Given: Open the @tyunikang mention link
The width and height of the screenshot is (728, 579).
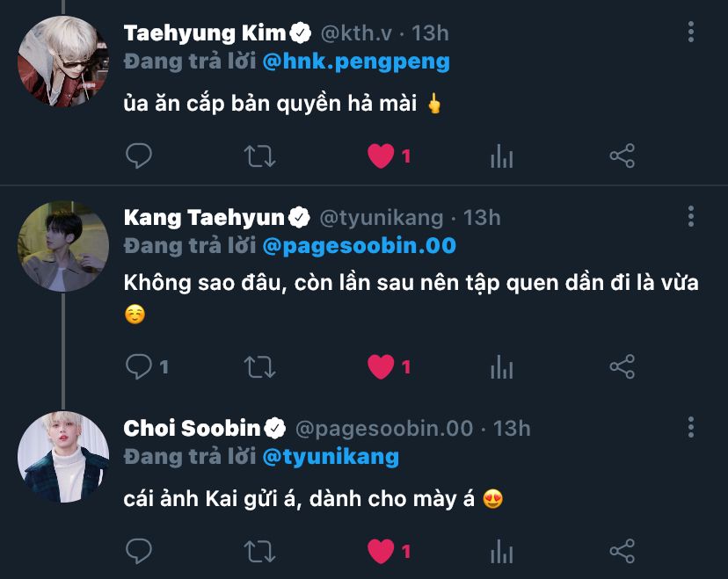Looking at the screenshot, I should [x=330, y=457].
